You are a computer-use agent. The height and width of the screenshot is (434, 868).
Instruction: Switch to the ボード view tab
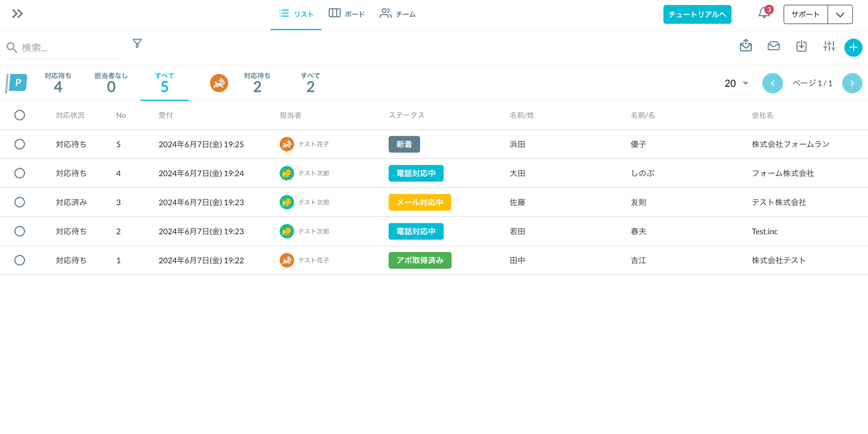347,14
